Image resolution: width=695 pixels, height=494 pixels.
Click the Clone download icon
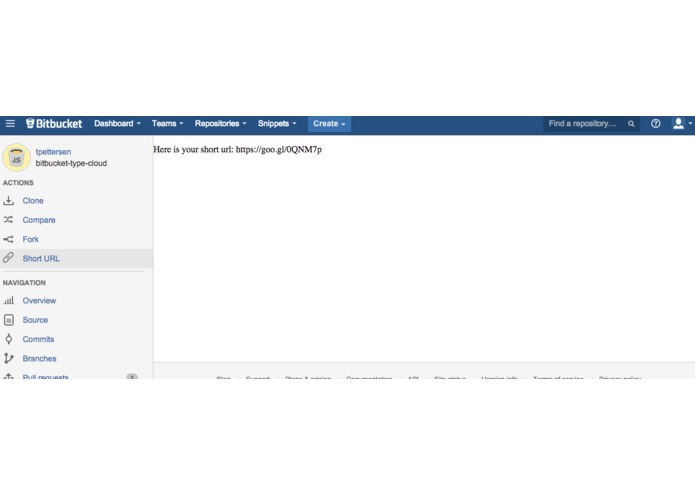point(8,201)
